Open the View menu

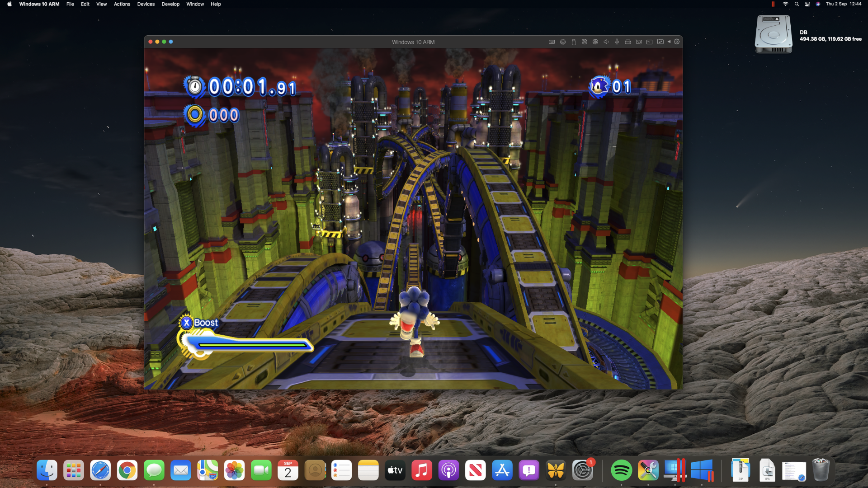[x=101, y=4]
